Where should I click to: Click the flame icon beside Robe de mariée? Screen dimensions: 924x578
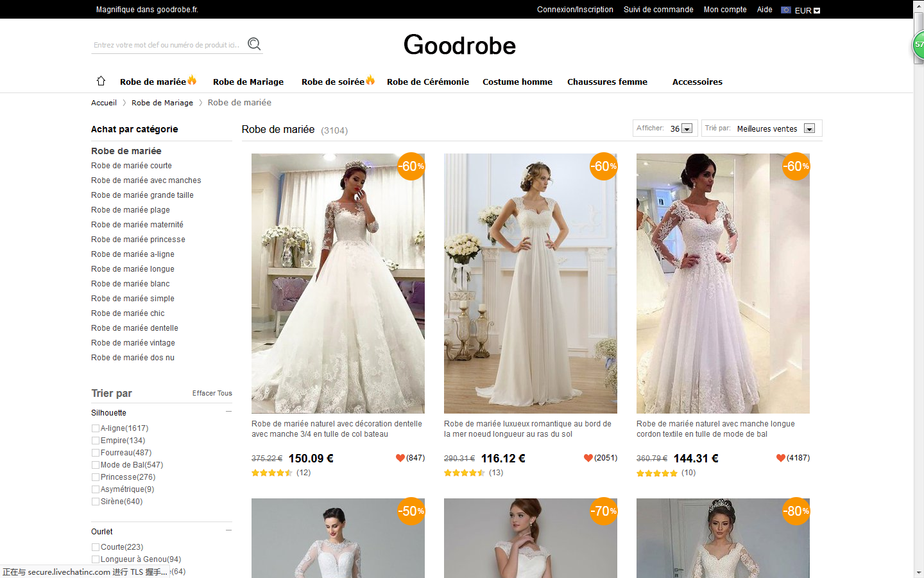coord(192,80)
